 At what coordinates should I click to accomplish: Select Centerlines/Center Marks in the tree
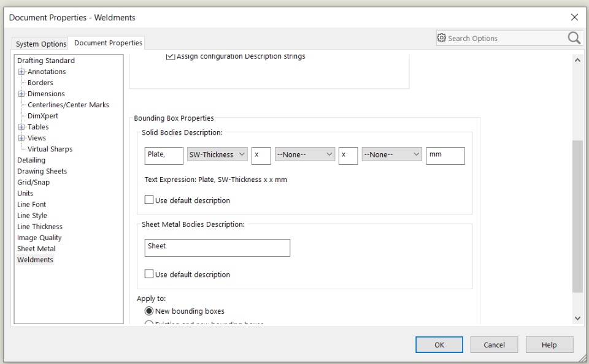click(68, 105)
